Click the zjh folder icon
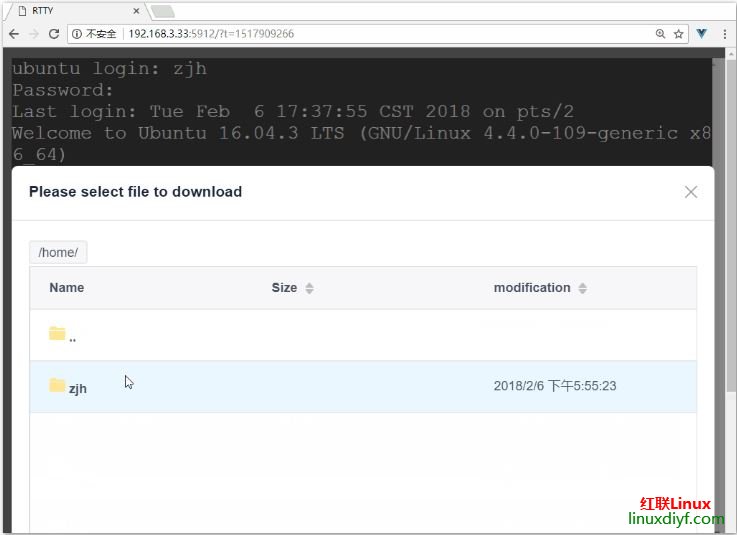 point(57,386)
